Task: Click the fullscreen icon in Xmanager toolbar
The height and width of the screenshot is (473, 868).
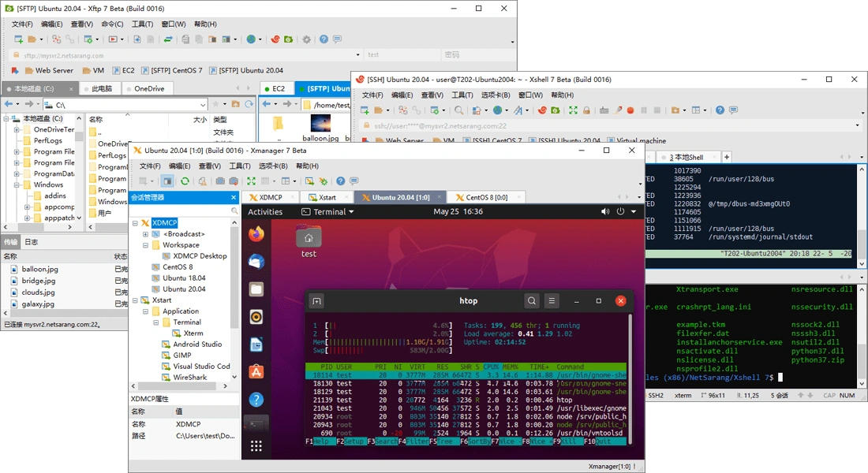Action: 251,181
